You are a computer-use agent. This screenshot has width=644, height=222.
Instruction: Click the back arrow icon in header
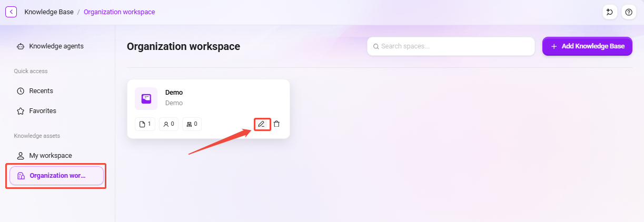[11, 12]
